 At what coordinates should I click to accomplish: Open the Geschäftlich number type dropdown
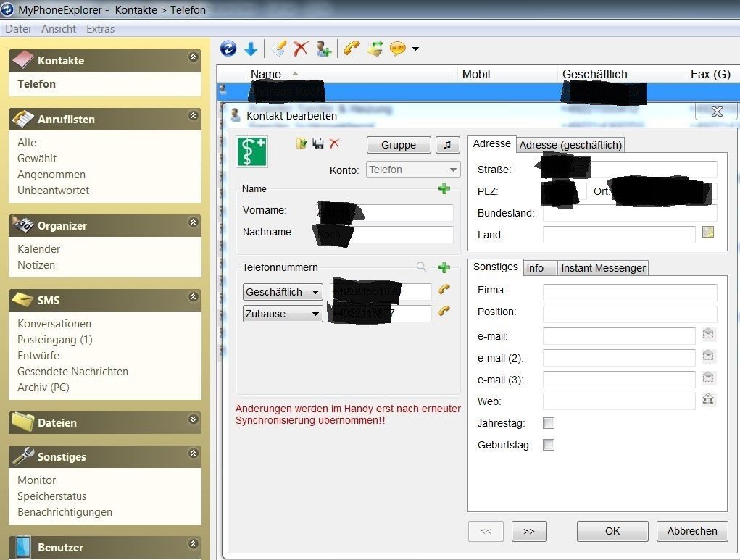(x=283, y=292)
